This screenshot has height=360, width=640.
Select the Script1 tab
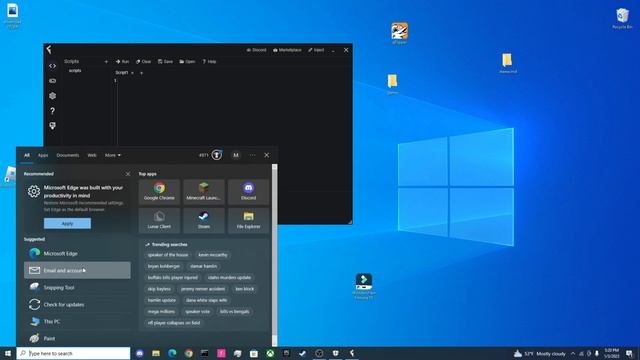coord(122,73)
